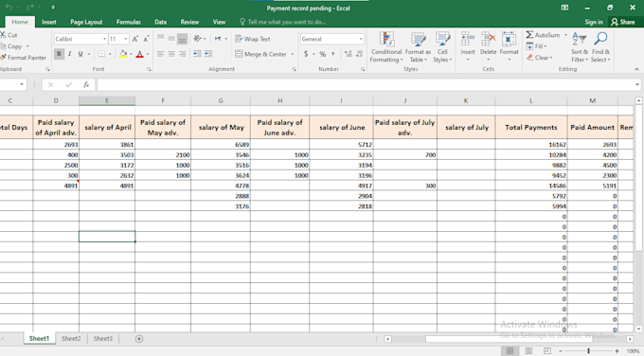Collapse the ribbon with the chevron

636,69
